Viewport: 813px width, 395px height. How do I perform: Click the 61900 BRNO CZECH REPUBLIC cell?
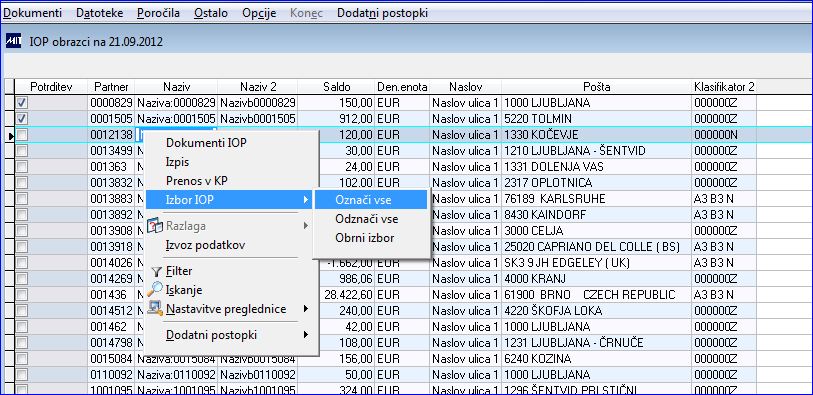(x=596, y=295)
